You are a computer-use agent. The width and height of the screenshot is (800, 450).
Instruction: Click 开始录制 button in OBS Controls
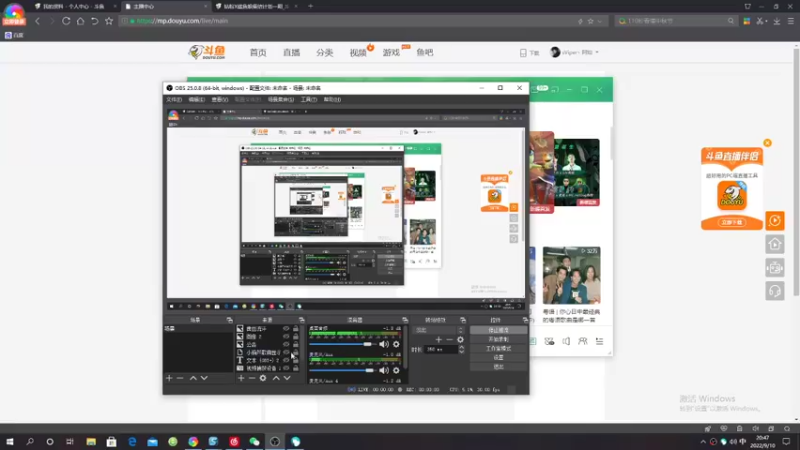coord(498,339)
